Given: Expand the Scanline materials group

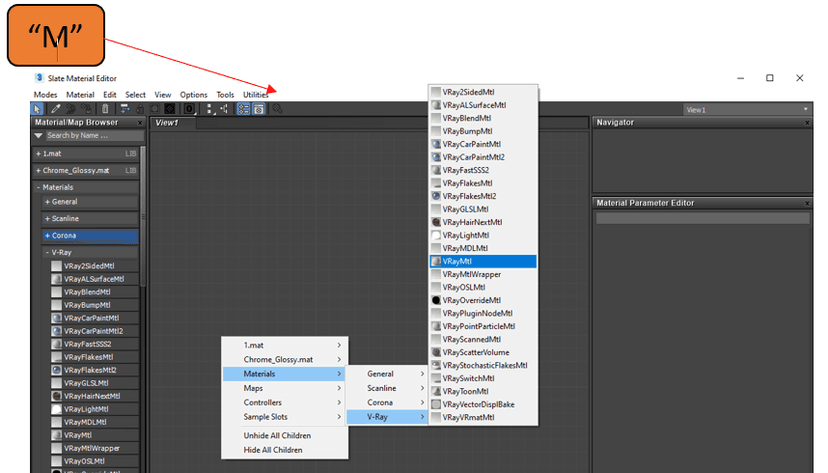Looking at the screenshot, I should coord(48,219).
